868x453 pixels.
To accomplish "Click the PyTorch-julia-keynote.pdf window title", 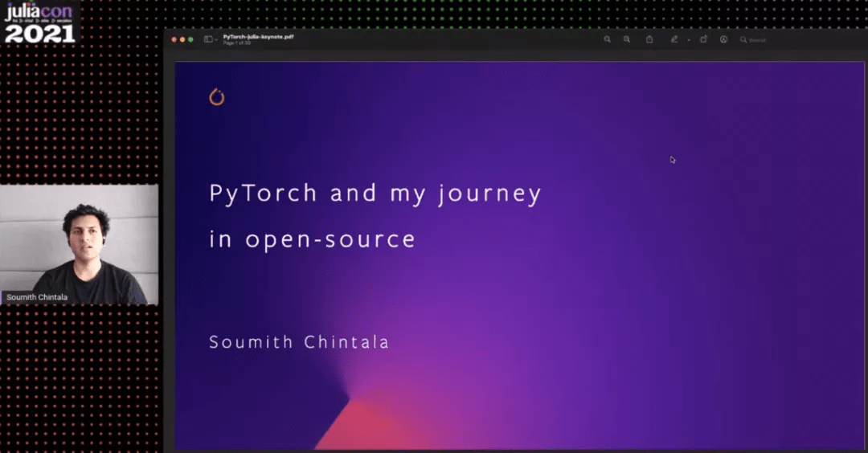I will click(x=258, y=36).
